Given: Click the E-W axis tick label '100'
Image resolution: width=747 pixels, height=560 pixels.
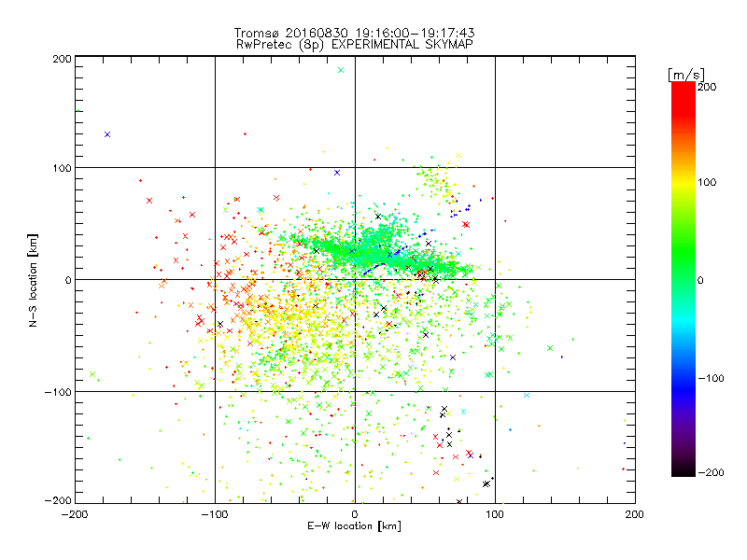Looking at the screenshot, I should pyautogui.click(x=495, y=514).
